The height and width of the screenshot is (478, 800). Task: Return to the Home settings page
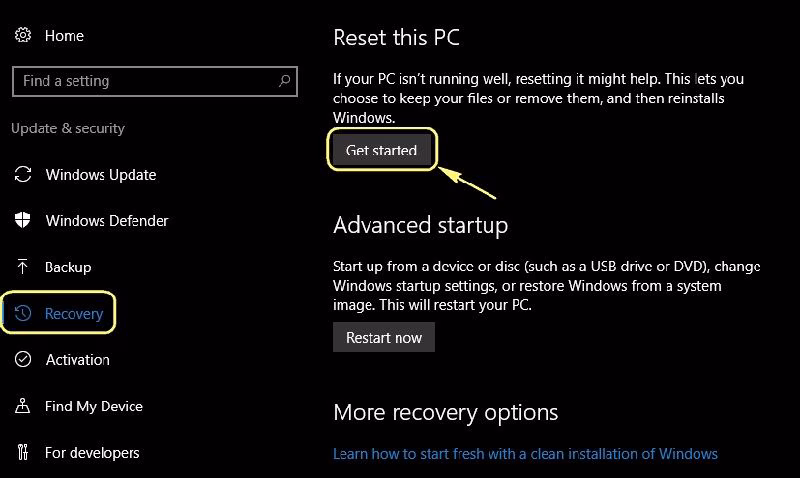64,35
